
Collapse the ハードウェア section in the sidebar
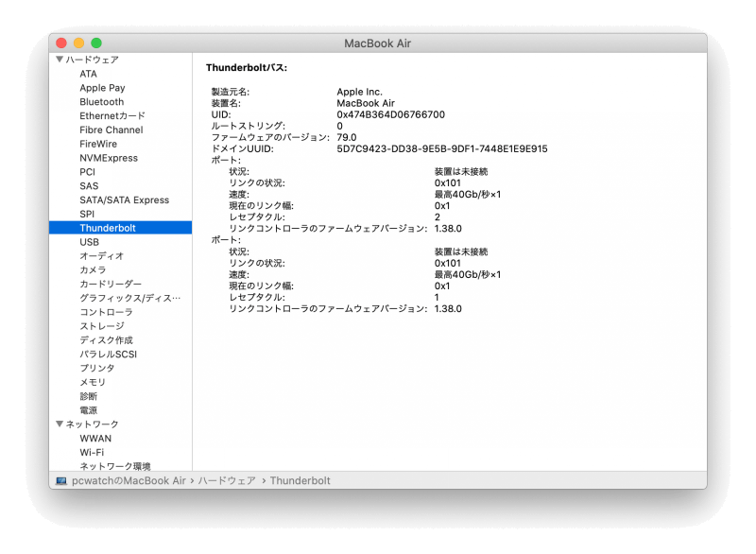(x=59, y=59)
